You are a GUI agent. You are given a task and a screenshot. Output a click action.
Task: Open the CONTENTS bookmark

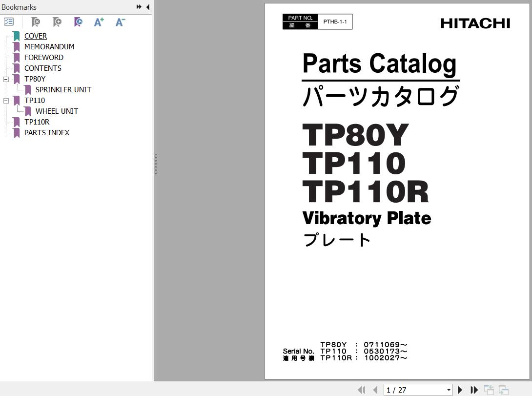[x=43, y=68]
